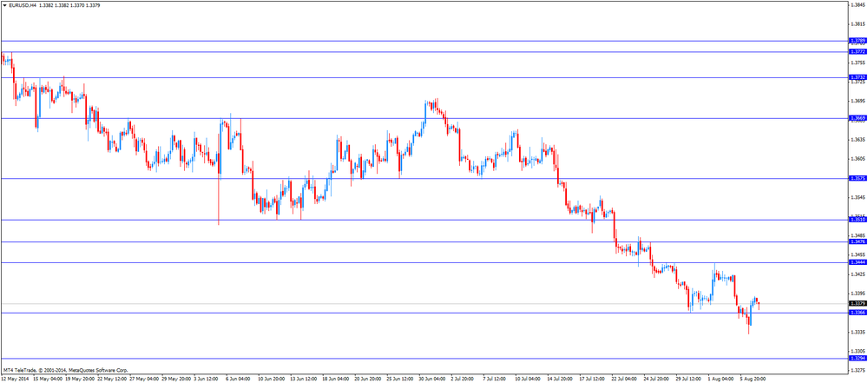Select the 1.3732 level price tag
This screenshot has height=383, width=868.
pyautogui.click(x=858, y=77)
